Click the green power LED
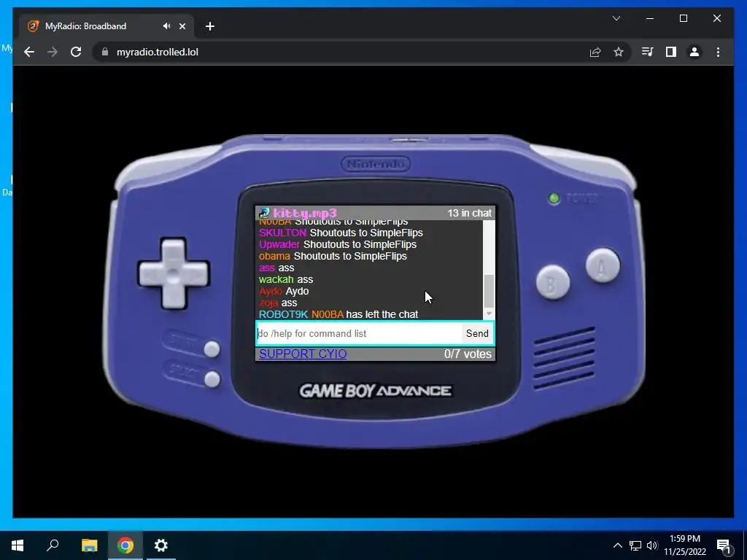Viewport: 747px width, 560px height. [x=554, y=198]
